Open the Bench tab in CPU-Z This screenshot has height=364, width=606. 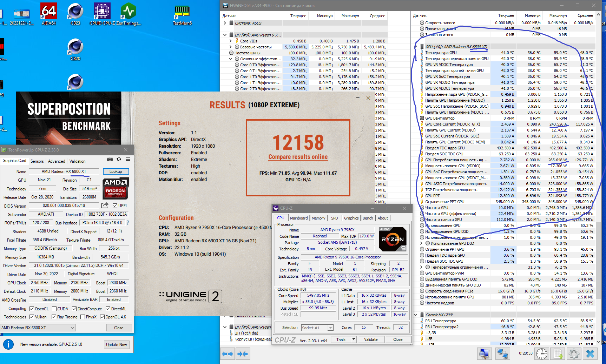tap(368, 218)
